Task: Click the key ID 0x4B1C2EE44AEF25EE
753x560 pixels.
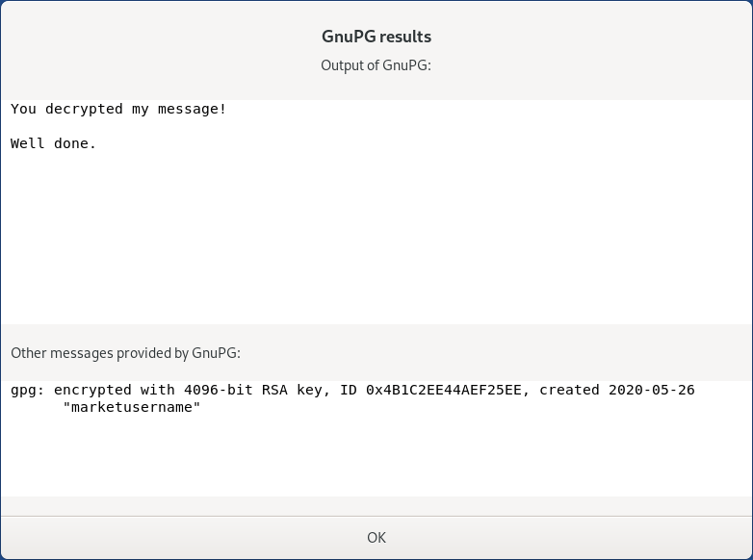Action: point(444,390)
